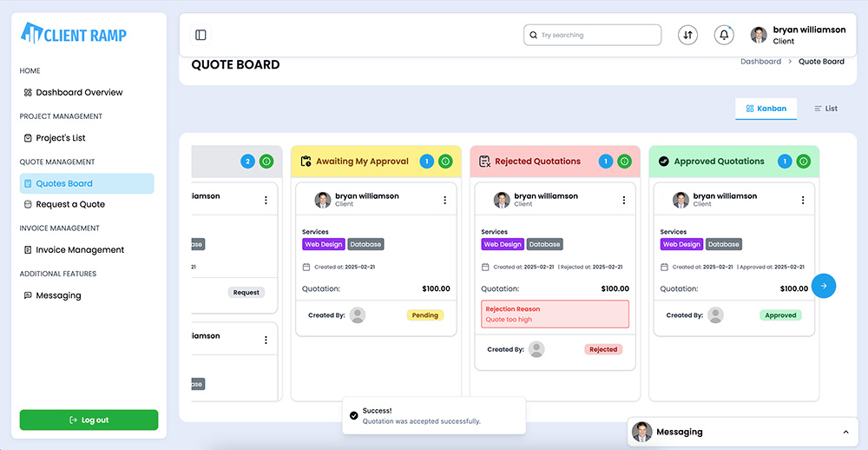This screenshot has width=868, height=450.
Task: Click the Awaiting My Approval column icon
Action: pyautogui.click(x=306, y=162)
